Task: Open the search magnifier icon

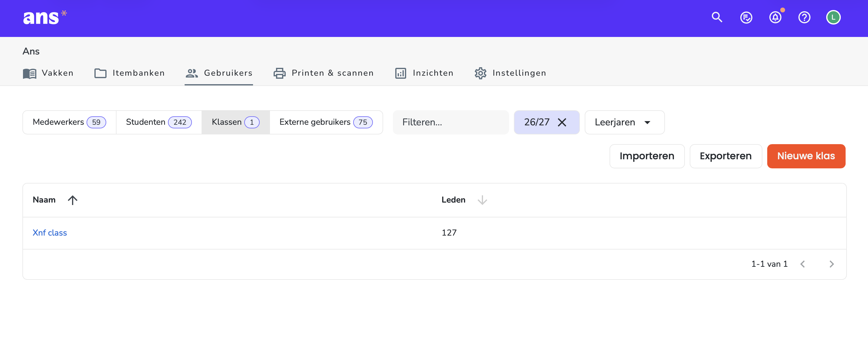Action: [717, 17]
